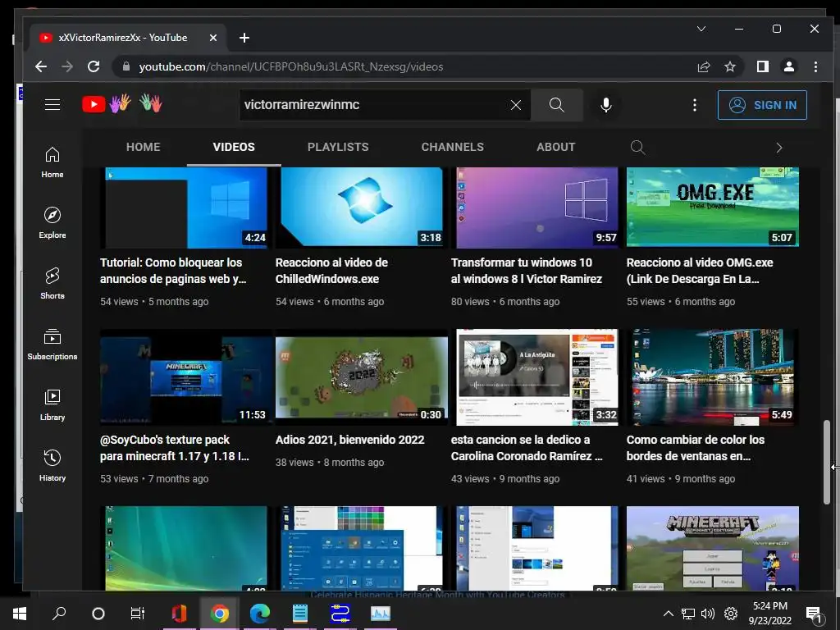Go back with the browser back arrow
This screenshot has width=840, height=630.
(x=41, y=66)
